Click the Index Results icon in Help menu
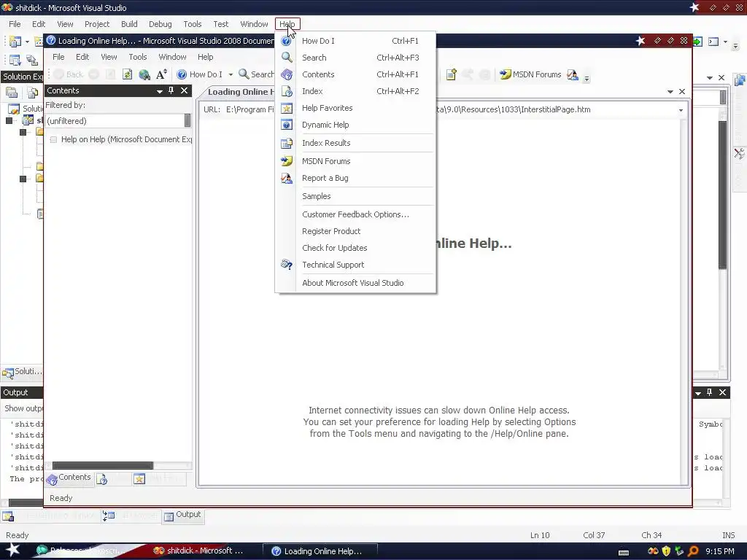 click(x=286, y=143)
